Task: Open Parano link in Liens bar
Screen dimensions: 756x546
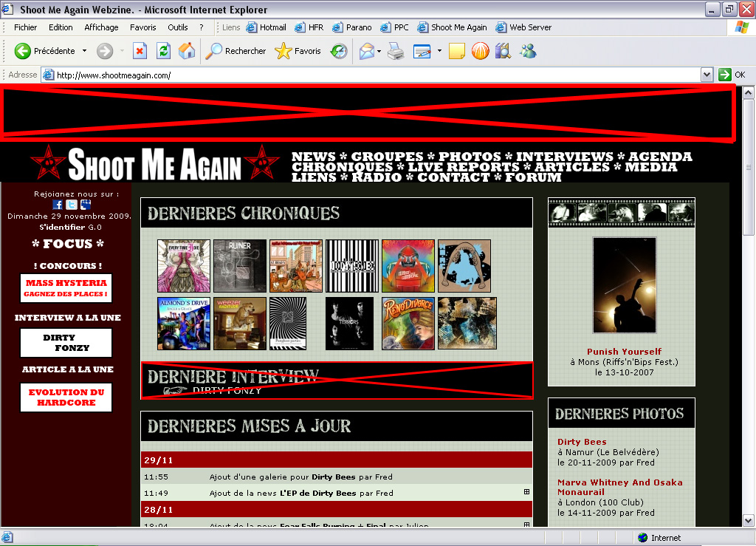Action: 352,27
